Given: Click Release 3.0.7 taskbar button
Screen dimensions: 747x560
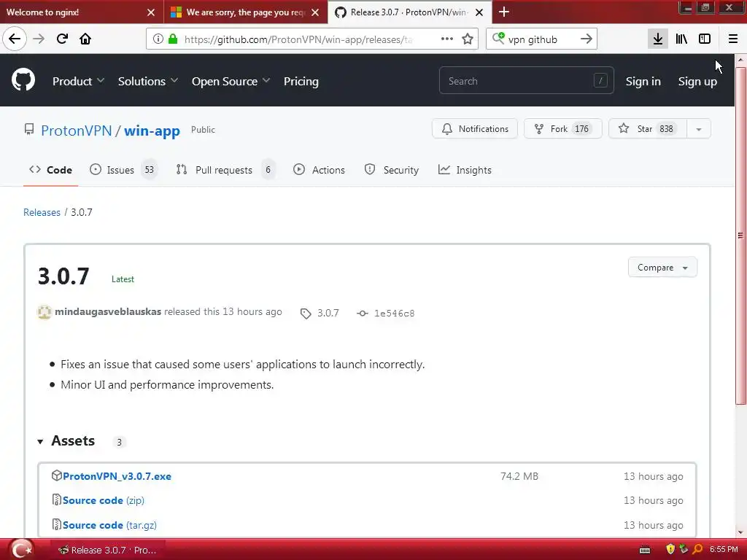Looking at the screenshot, I should 109,550.
